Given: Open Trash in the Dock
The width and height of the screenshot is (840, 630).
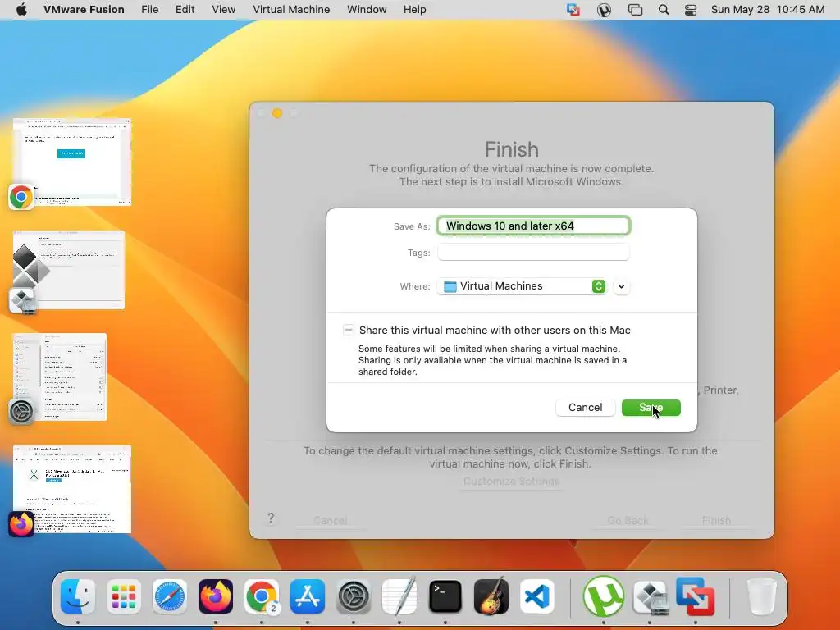Looking at the screenshot, I should point(761,596).
